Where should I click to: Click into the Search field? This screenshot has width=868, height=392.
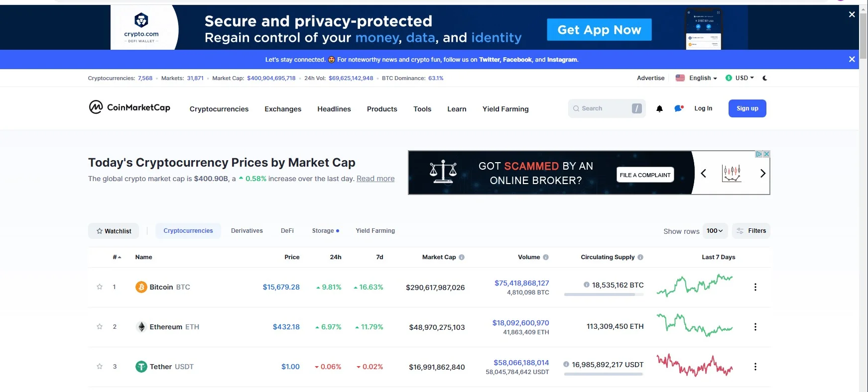coord(607,108)
